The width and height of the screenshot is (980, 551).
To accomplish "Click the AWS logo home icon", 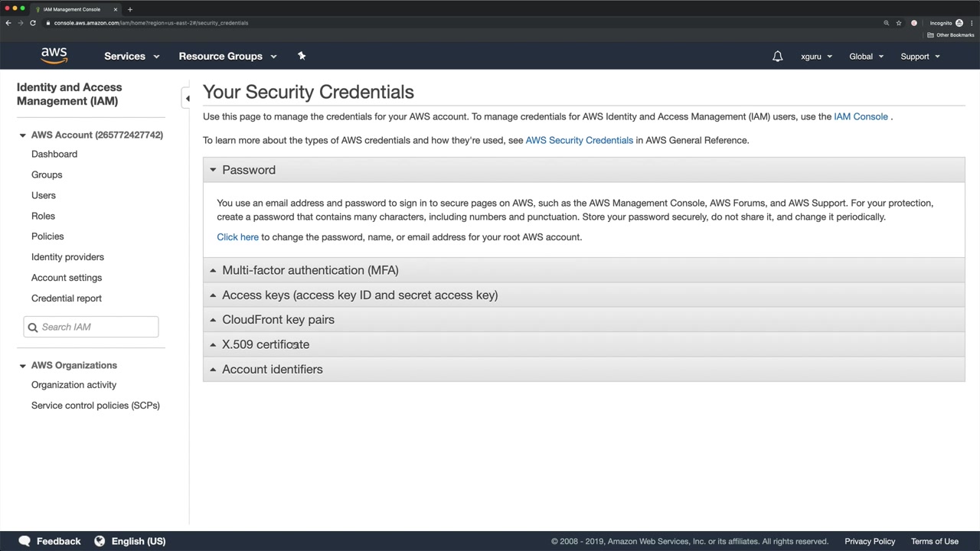I will (54, 56).
